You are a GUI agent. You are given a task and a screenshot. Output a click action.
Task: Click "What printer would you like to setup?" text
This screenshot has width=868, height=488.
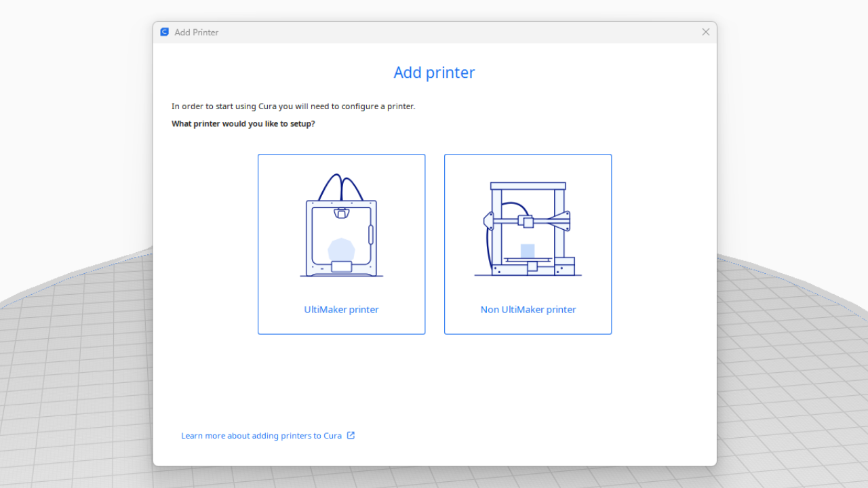coord(243,124)
